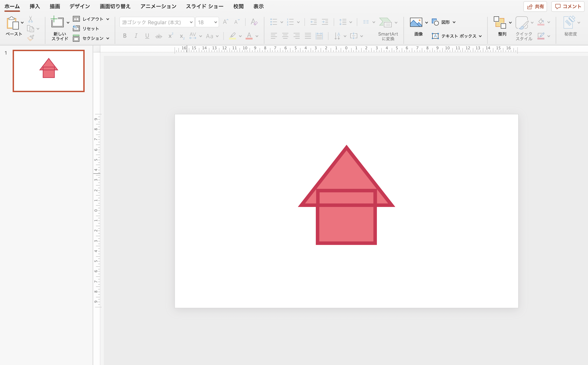Switch to the 描画 tab
This screenshot has height=365, width=588.
55,6
